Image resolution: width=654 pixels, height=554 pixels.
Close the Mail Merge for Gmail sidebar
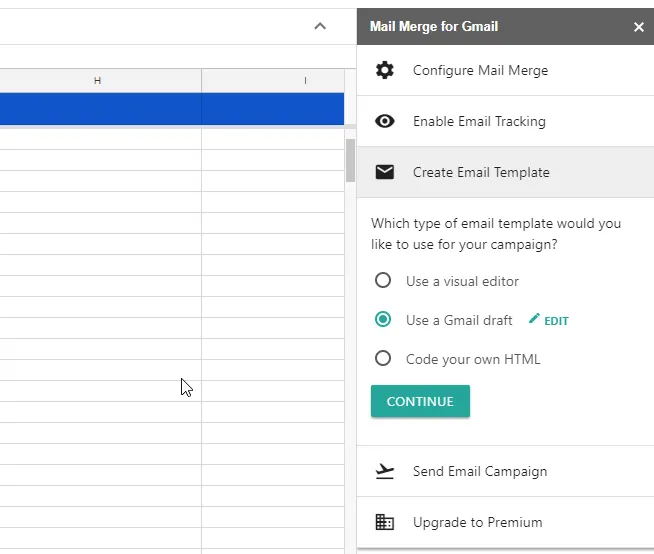coord(639,27)
